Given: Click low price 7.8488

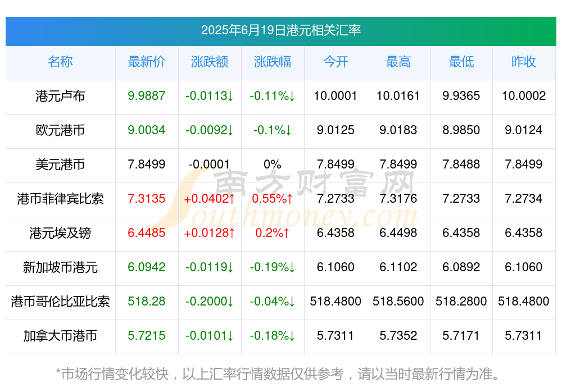Looking at the screenshot, I should click(x=461, y=165).
